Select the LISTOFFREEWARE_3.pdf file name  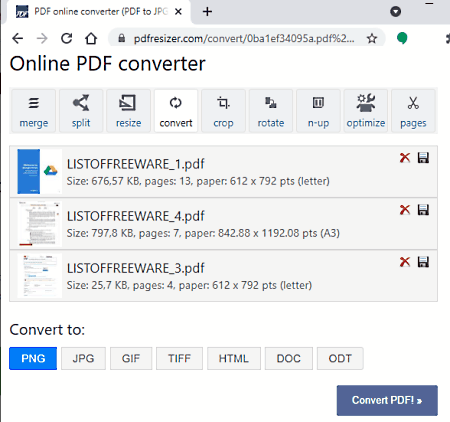136,268
